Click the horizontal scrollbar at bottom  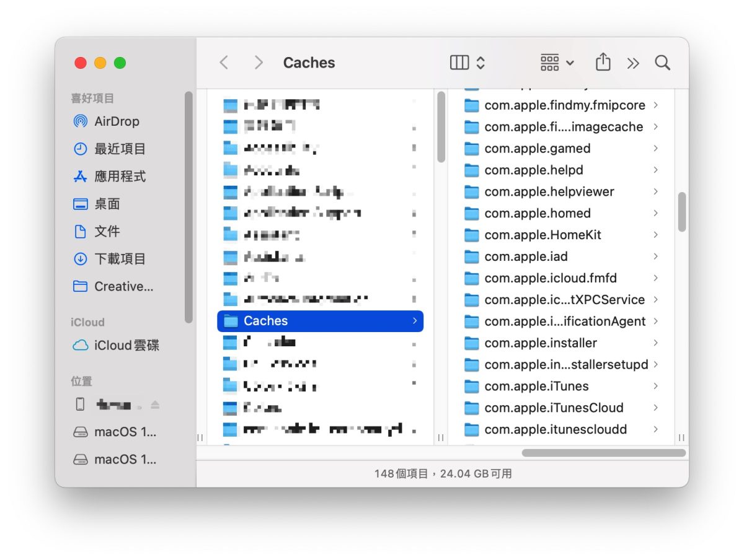point(603,453)
